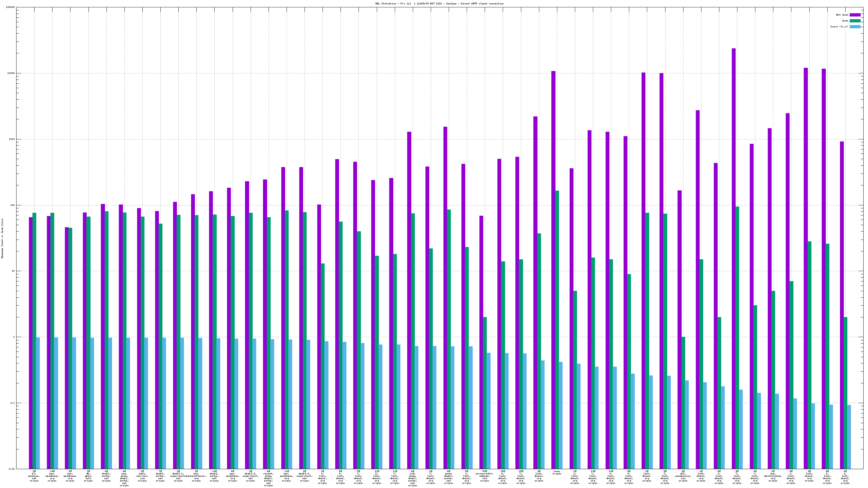Screen dimensions: 868x488
Task: Click the 100000 y-axis tick label
Action: 11,7
